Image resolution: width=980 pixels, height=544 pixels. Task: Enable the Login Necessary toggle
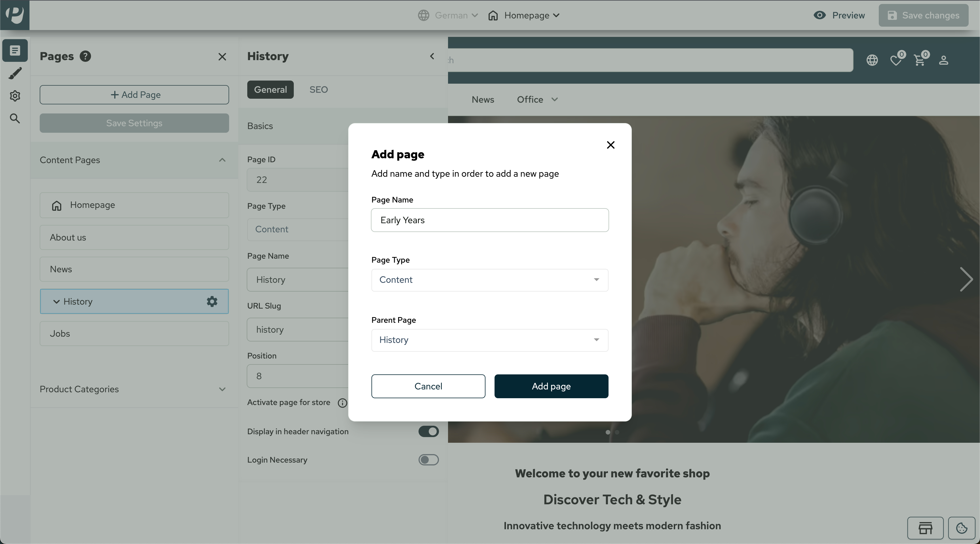tap(428, 460)
